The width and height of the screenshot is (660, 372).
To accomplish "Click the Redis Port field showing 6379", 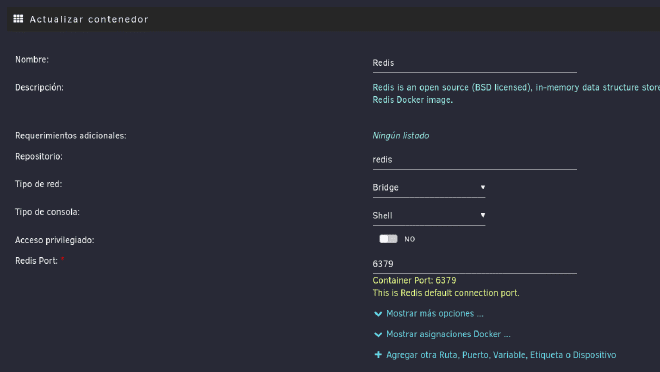I will point(474,264).
